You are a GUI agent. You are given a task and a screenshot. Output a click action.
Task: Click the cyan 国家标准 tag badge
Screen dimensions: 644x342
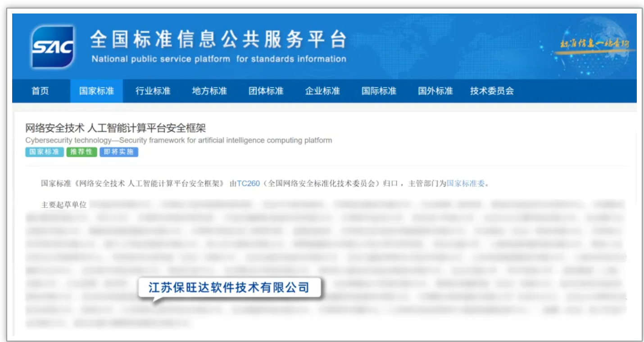44,152
